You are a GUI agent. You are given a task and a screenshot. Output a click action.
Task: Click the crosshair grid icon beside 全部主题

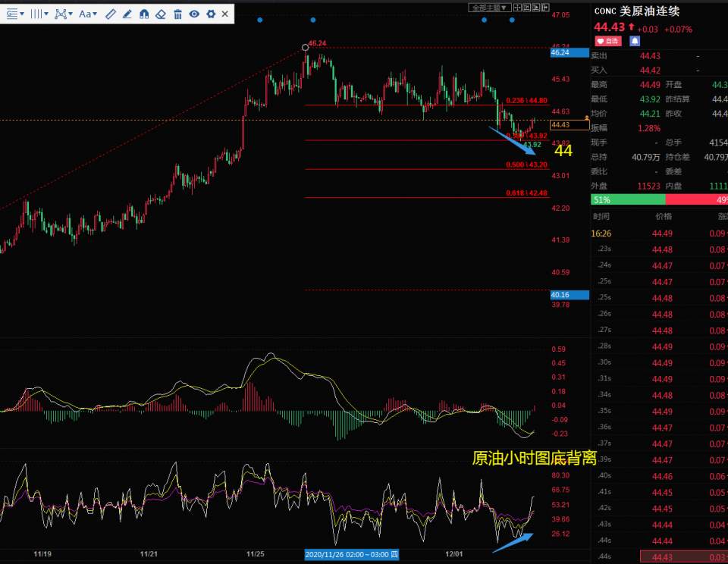tap(517, 8)
